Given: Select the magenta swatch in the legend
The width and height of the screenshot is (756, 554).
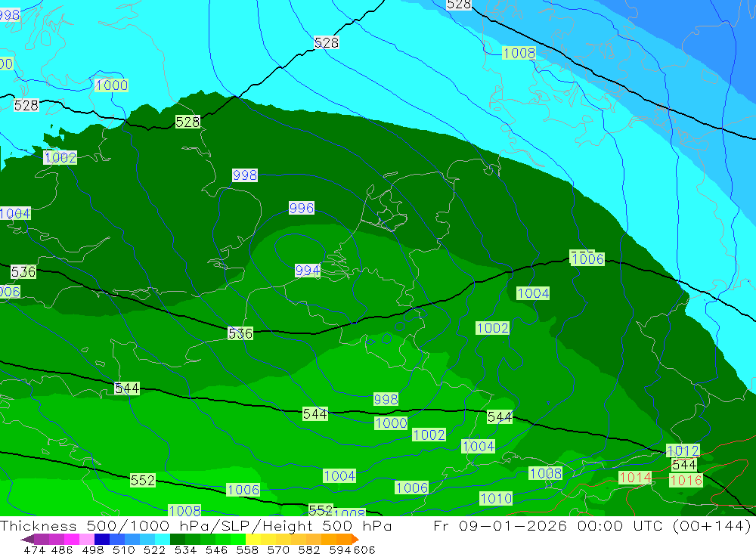Looking at the screenshot, I should [70, 539].
